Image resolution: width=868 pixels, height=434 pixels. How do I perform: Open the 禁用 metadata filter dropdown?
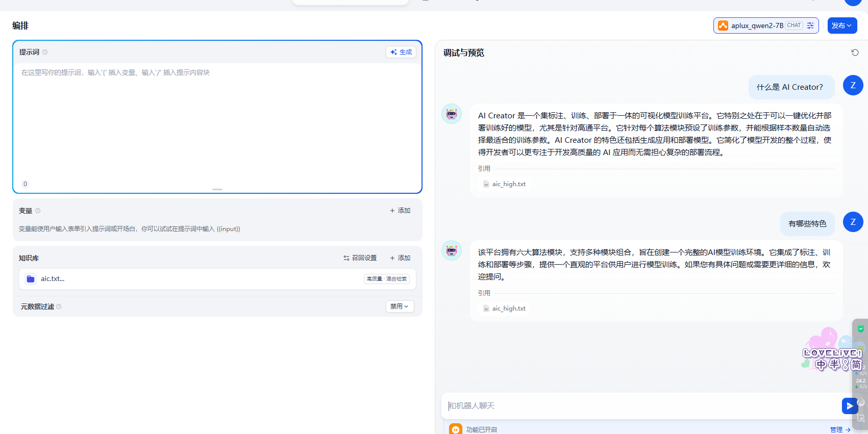400,307
